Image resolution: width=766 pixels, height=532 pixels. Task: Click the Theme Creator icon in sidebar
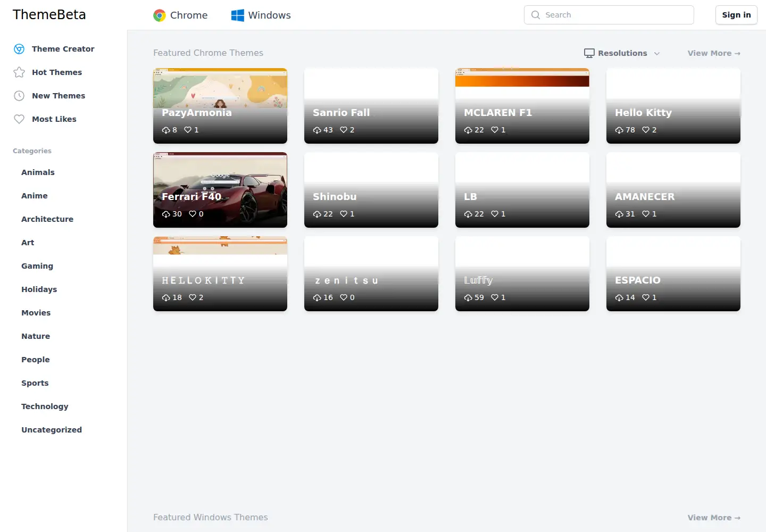19,49
